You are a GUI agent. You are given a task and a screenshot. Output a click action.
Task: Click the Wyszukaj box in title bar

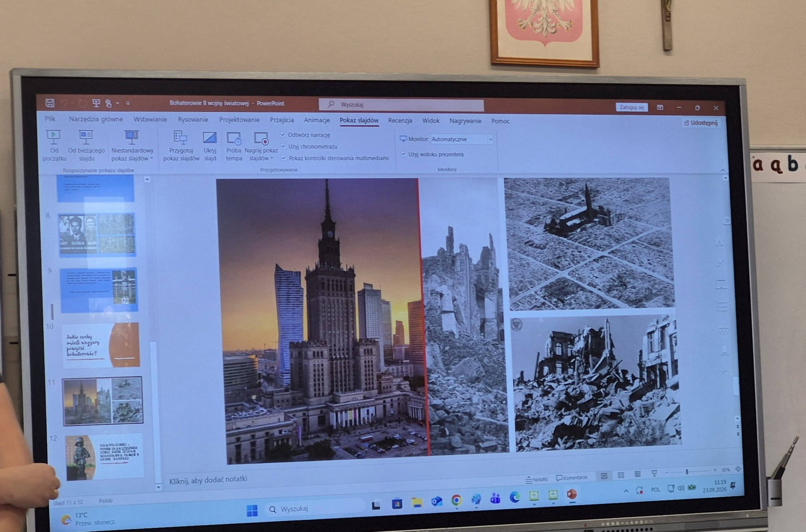pos(401,105)
